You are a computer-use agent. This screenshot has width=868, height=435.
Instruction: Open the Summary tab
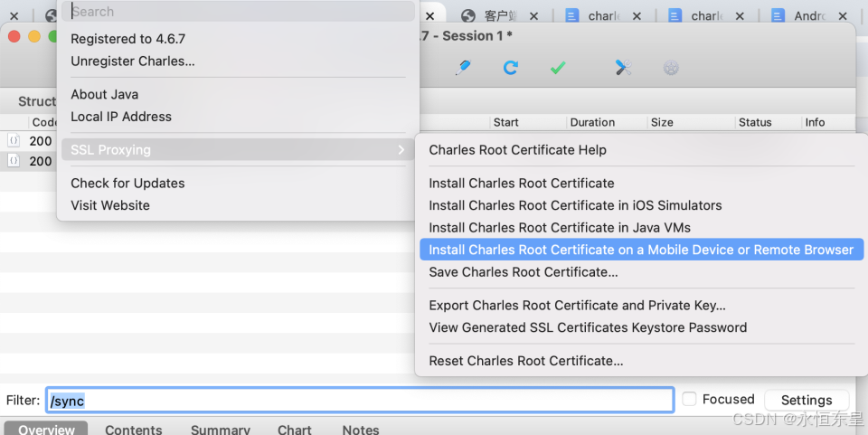[x=221, y=429]
